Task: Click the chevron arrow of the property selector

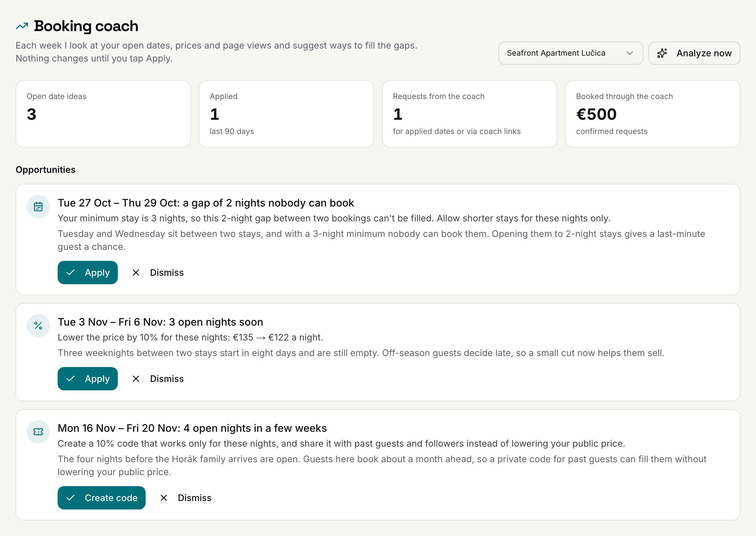Action: pos(629,53)
